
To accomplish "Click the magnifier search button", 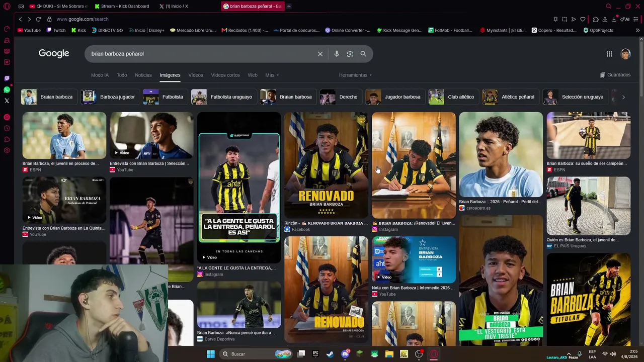I will [x=363, y=54].
